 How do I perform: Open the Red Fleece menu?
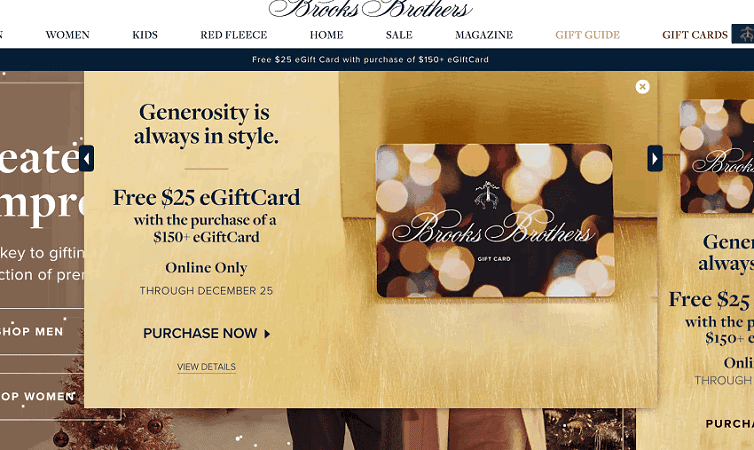tap(234, 35)
